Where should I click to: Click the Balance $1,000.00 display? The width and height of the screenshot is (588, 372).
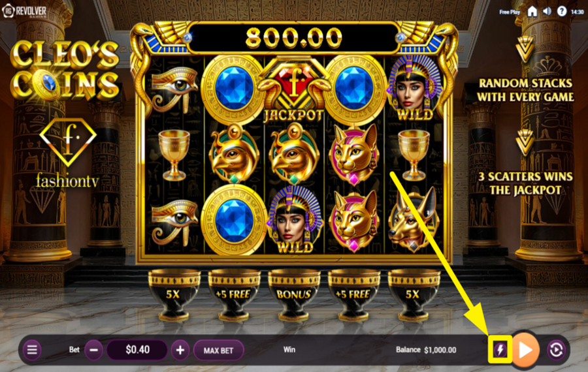coord(426,350)
